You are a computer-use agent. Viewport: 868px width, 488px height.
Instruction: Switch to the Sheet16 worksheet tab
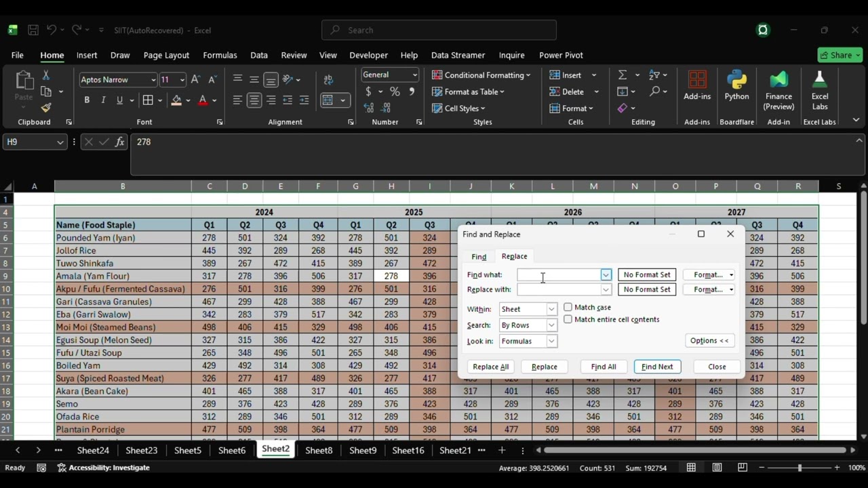[x=408, y=450]
